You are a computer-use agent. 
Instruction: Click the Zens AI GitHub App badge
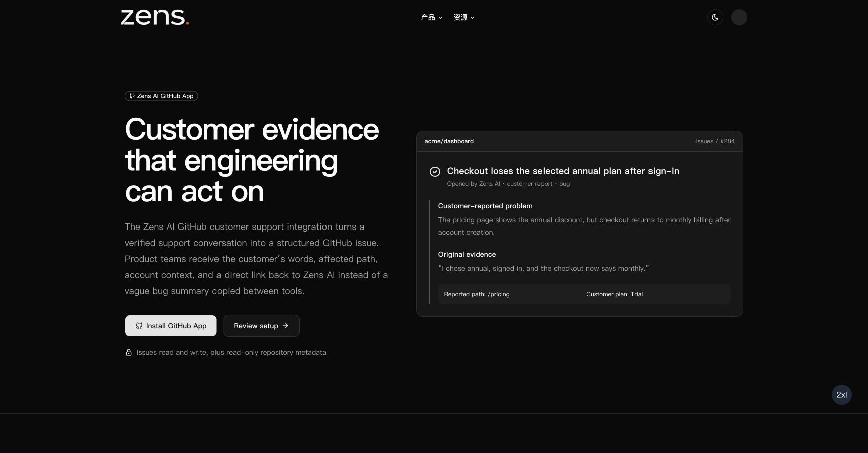pos(161,96)
